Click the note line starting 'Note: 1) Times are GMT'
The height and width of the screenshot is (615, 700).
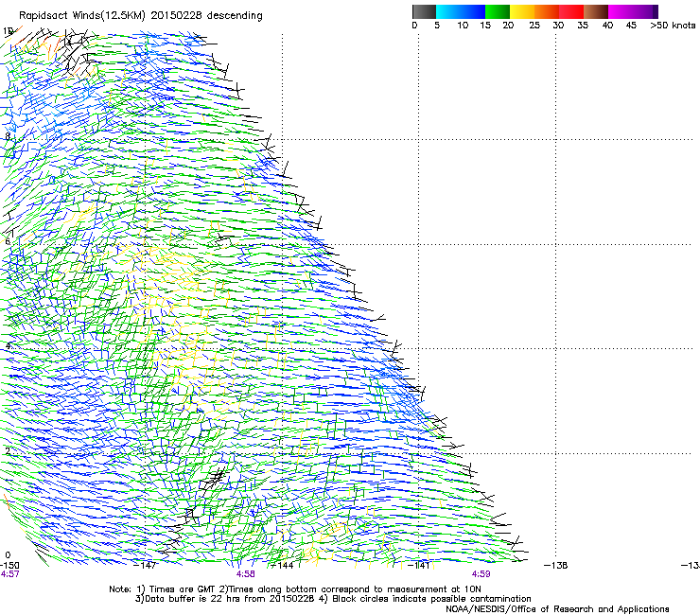point(295,589)
